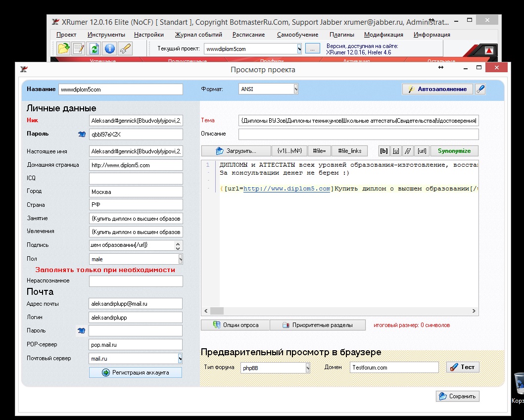Open the Расписание menu
This screenshot has width=524, height=420.
point(248,35)
